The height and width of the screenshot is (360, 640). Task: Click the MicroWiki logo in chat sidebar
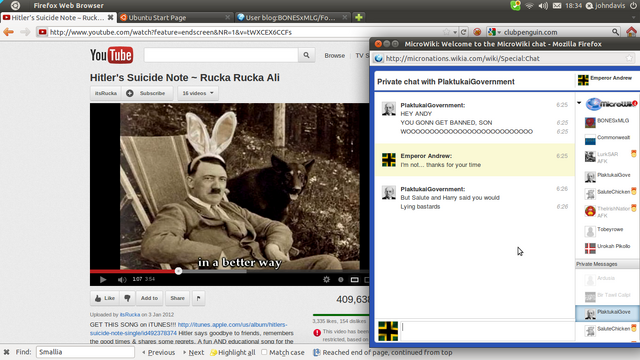611,104
